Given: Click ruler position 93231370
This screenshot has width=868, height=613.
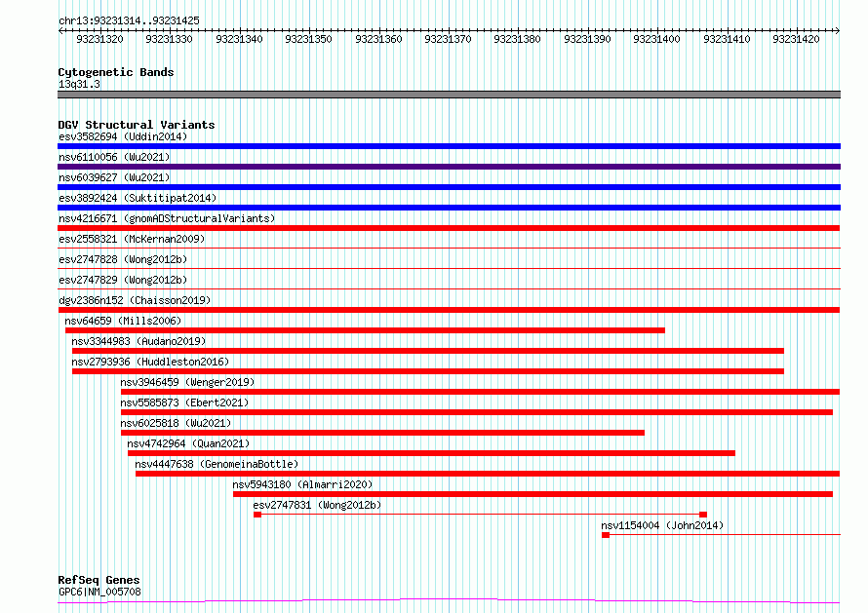Looking at the screenshot, I should coord(448,39).
